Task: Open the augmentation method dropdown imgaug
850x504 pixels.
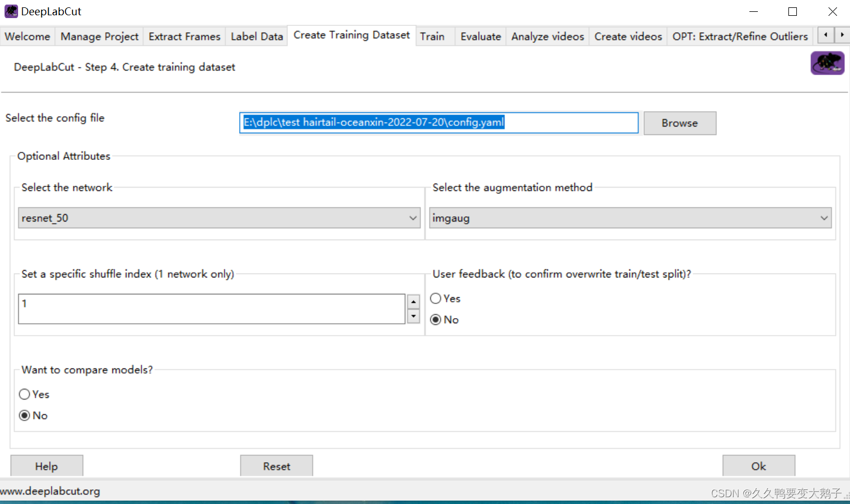Action: click(x=630, y=218)
